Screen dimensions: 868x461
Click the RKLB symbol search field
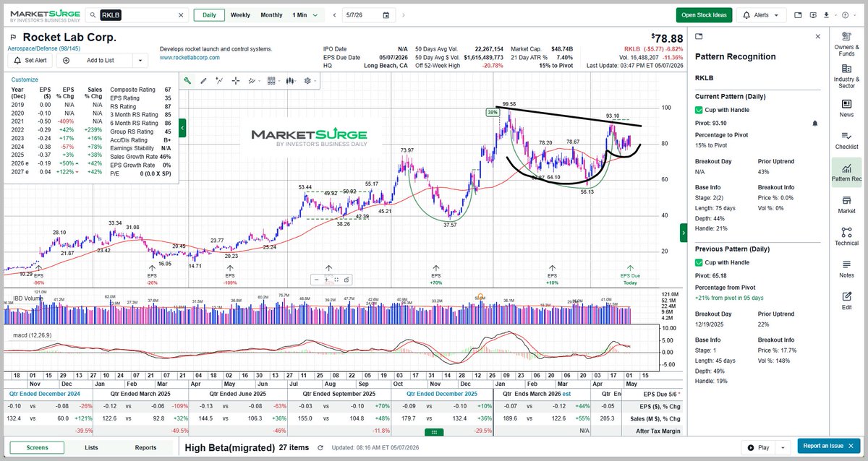[x=137, y=14]
